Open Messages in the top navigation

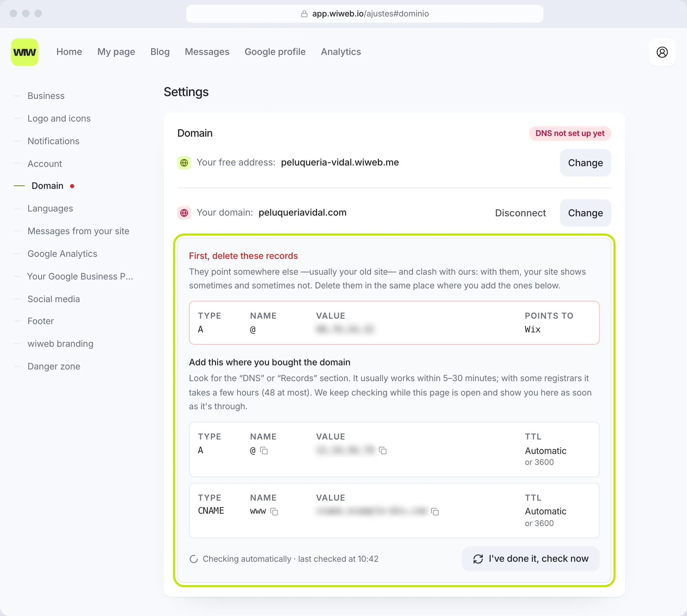(207, 52)
